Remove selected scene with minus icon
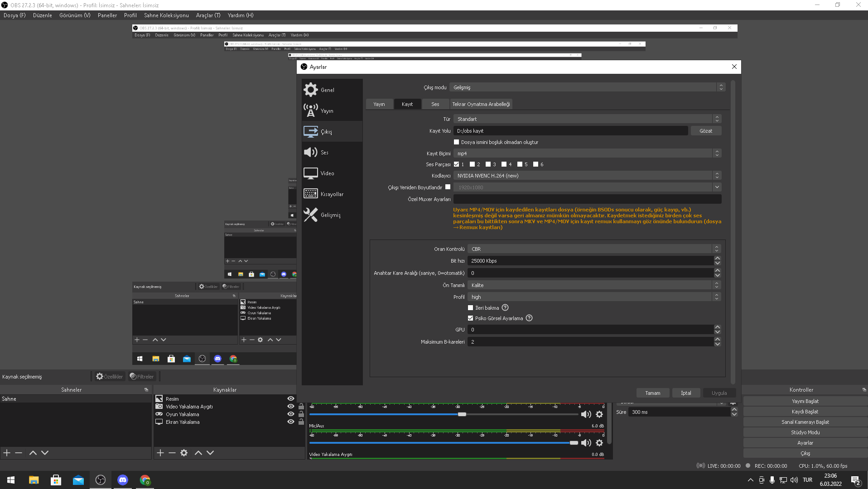The width and height of the screenshot is (868, 489). coord(19,452)
